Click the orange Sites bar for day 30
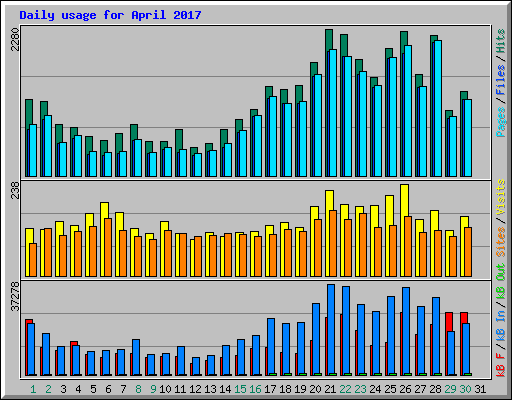 tap(468, 252)
